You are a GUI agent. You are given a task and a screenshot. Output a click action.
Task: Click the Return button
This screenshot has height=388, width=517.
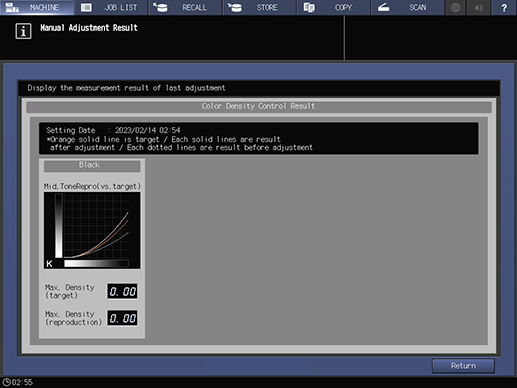pos(463,366)
